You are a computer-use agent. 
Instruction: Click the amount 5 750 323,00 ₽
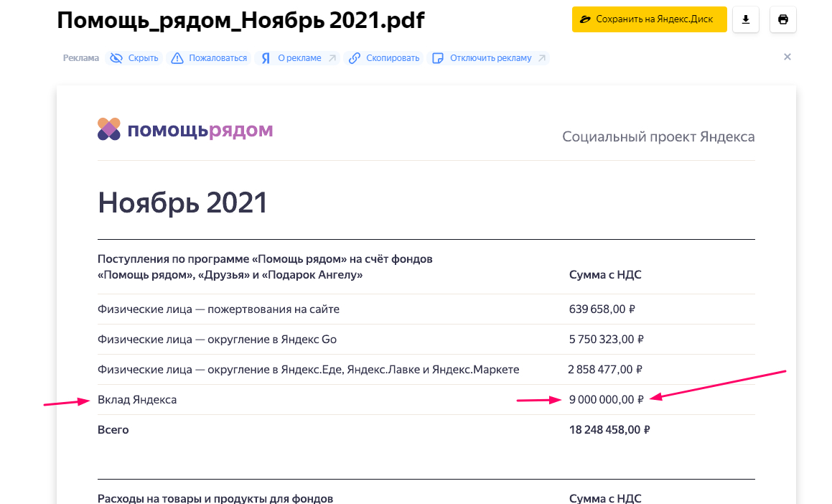click(607, 340)
